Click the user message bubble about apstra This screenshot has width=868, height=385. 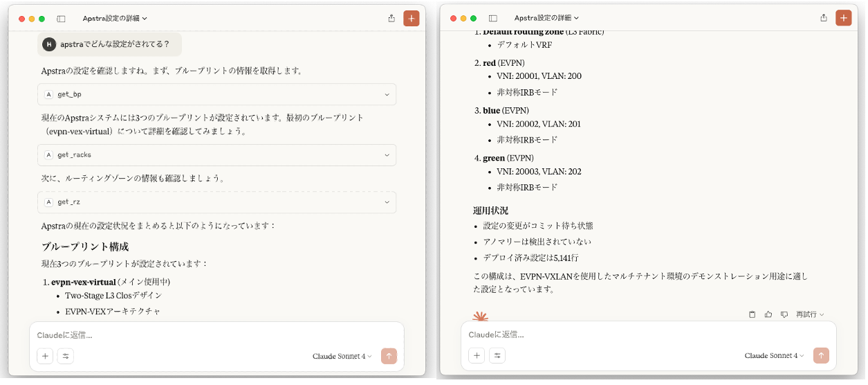click(110, 44)
